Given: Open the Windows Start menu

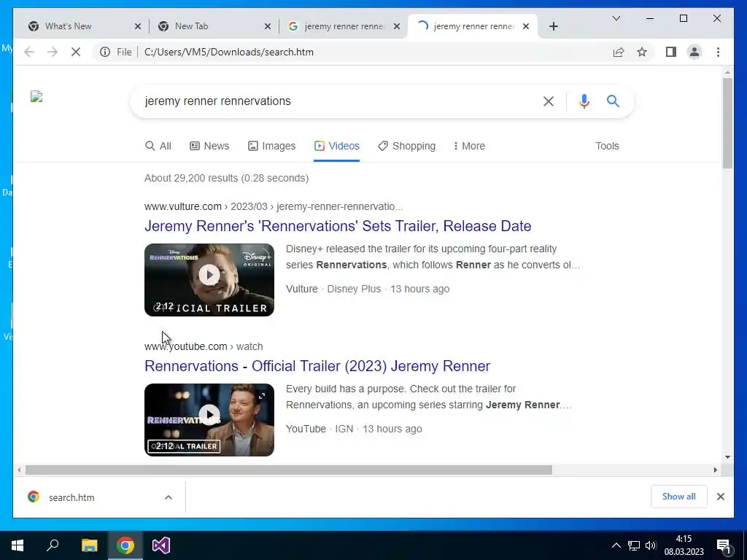Looking at the screenshot, I should (18, 545).
